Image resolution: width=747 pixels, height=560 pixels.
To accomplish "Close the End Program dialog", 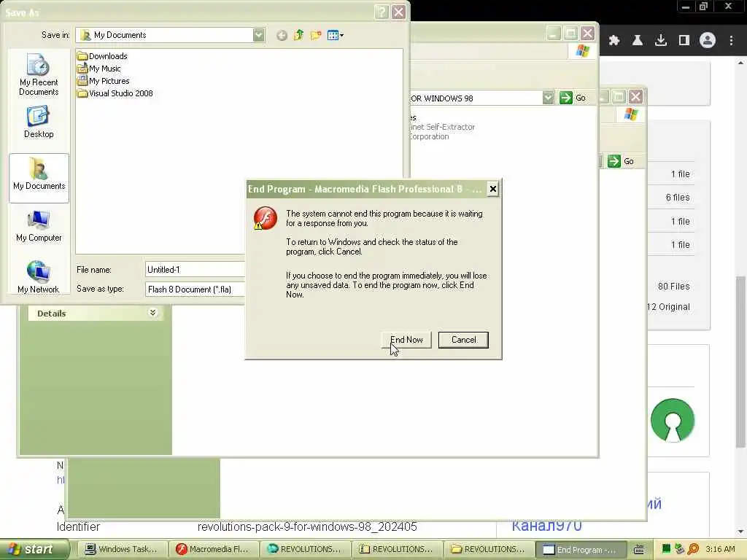I will pos(492,189).
